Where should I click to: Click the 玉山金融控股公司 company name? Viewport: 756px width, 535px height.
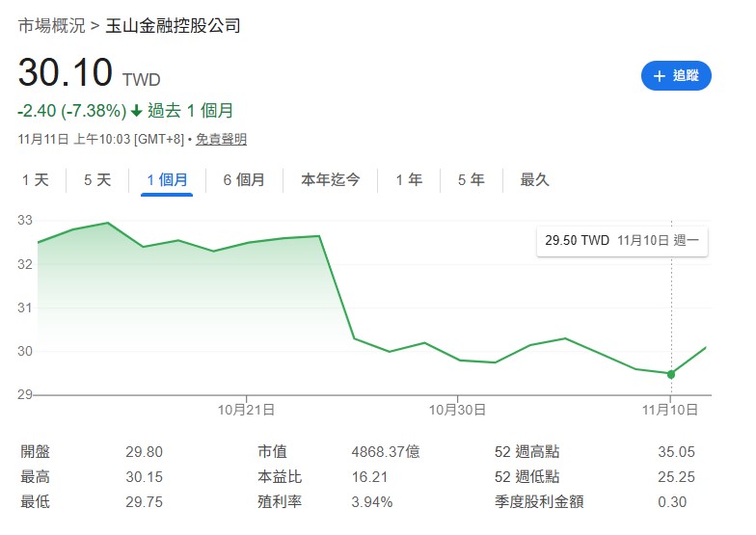[x=174, y=25]
